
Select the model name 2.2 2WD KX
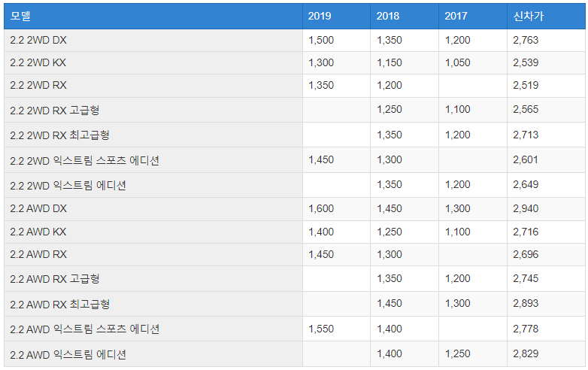pos(38,62)
